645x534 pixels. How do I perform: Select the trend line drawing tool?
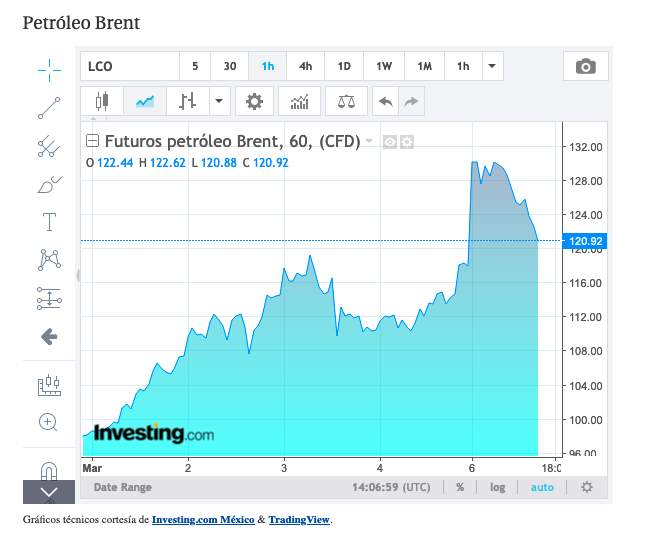click(x=49, y=106)
